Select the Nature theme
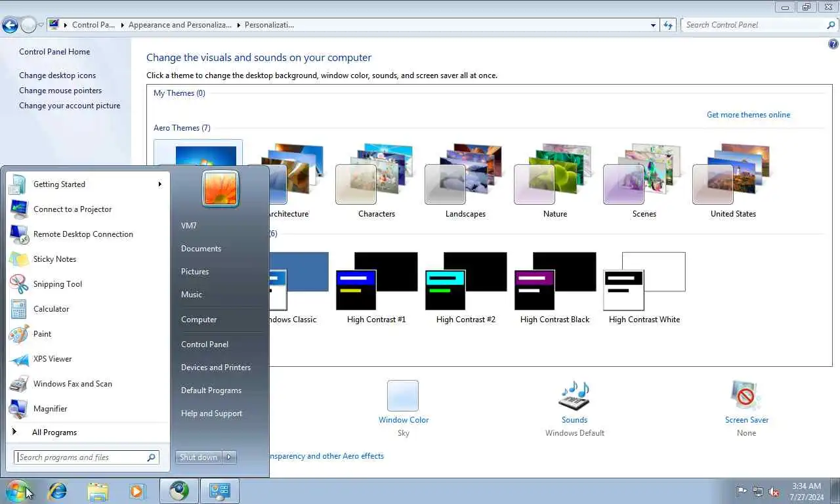Screen dimensions: 840x504 (x=555, y=180)
